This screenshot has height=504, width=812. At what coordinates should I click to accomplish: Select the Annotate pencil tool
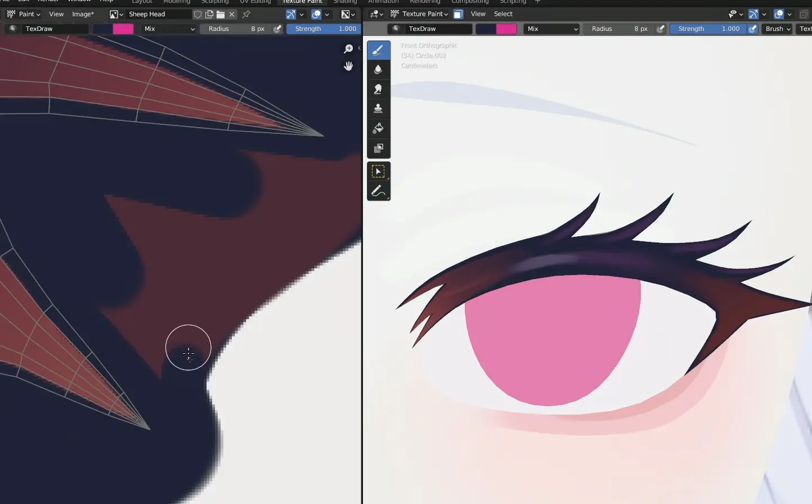click(378, 191)
